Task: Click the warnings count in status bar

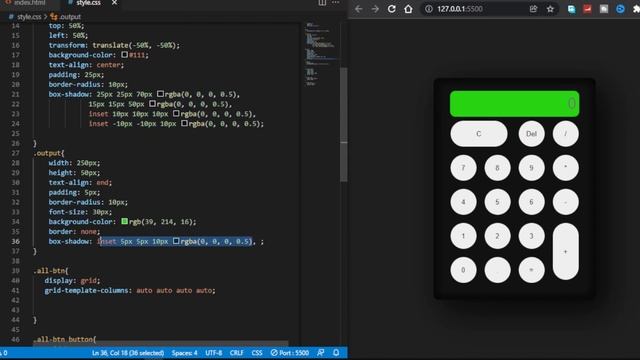Action: [x=4, y=353]
